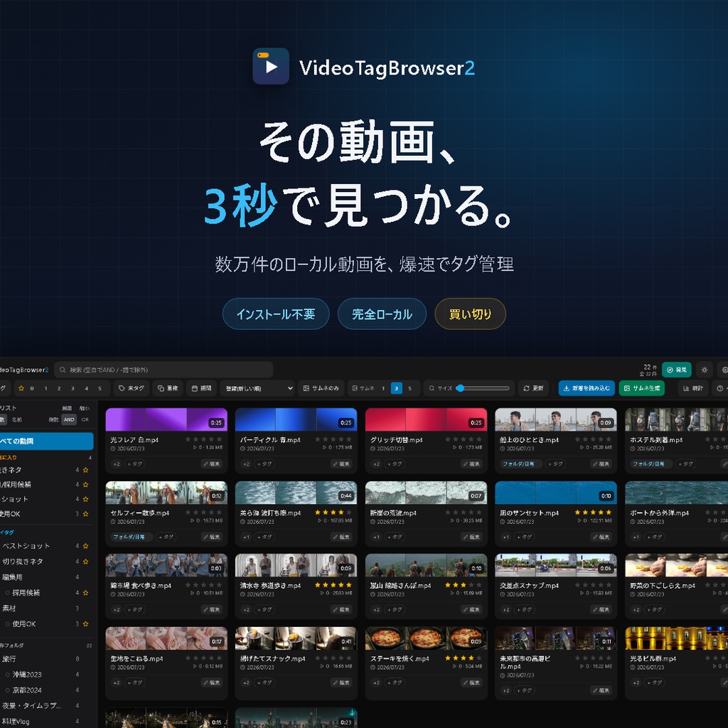Viewport: 728px width, 728px height.
Task: Click the インストール不要 pill badge
Action: coord(276,314)
